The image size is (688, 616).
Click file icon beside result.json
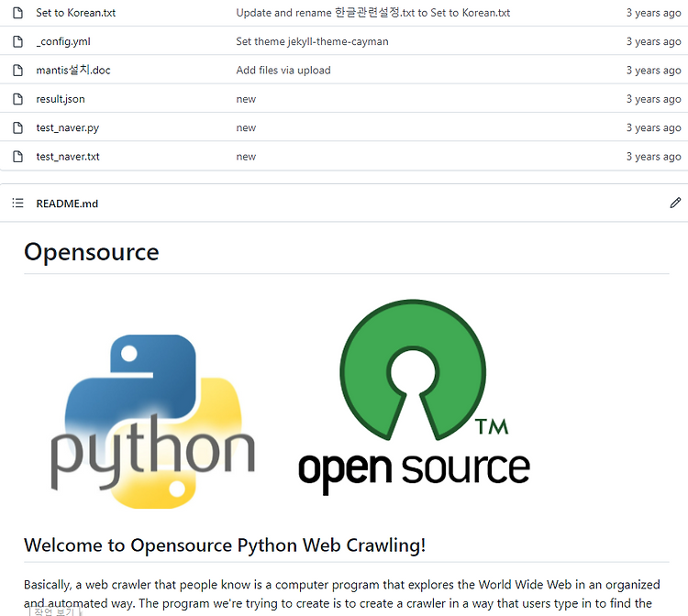coord(18,99)
